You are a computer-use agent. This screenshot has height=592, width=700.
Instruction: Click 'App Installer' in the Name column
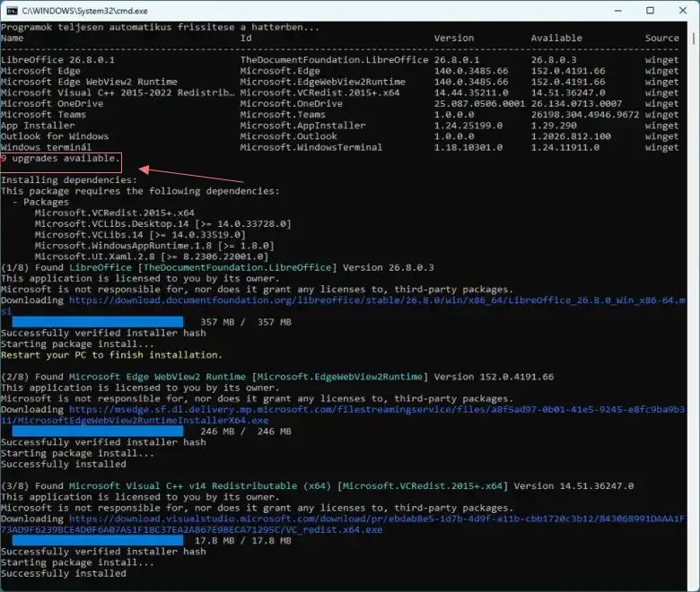pos(38,126)
